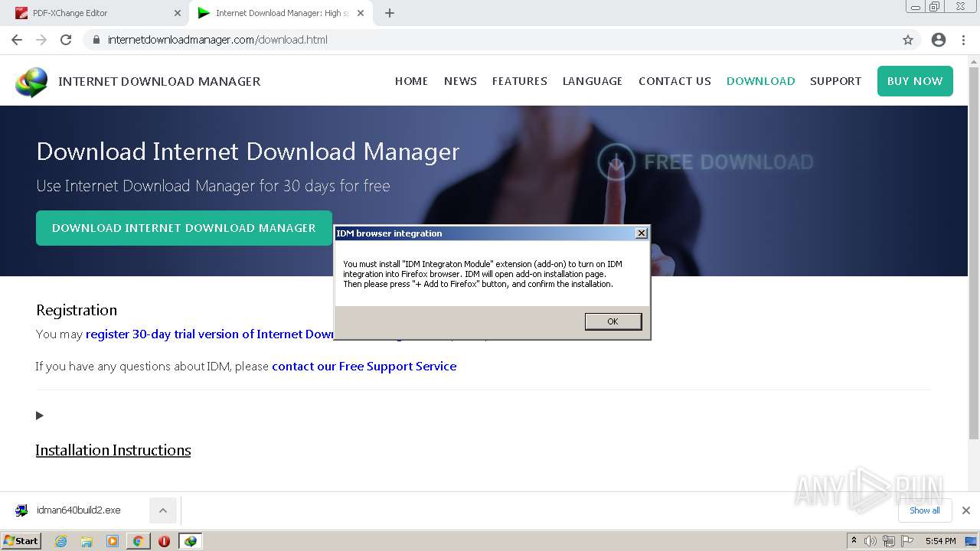Viewport: 980px width, 551px height.
Task: Click the browser forward arrow
Action: [x=41, y=40]
